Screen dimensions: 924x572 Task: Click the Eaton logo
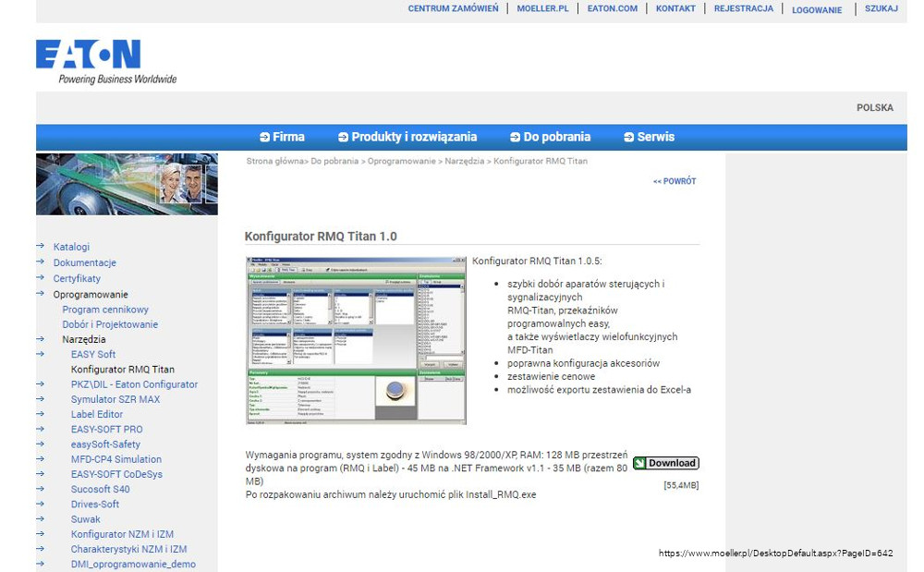tap(106, 63)
